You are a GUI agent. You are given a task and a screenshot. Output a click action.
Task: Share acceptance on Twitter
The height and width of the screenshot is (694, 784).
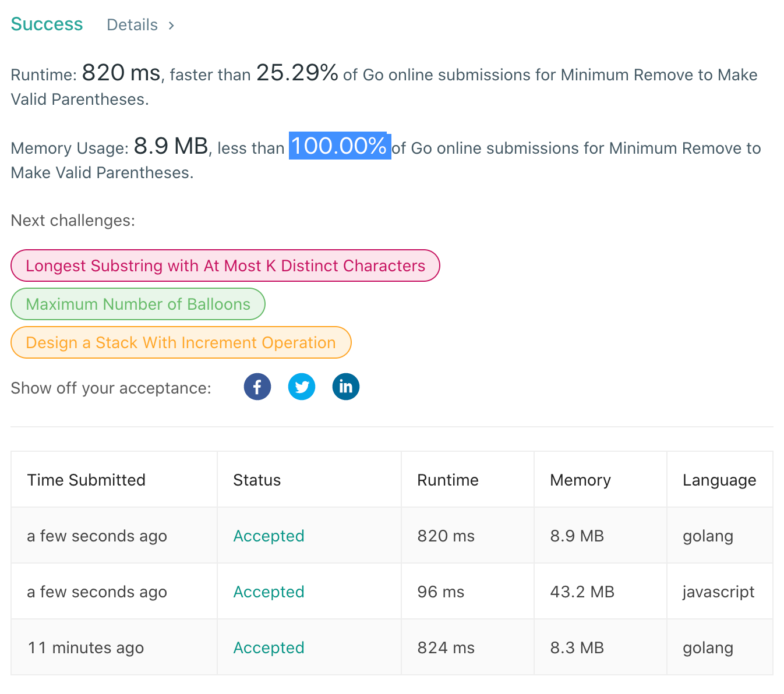coord(301,386)
